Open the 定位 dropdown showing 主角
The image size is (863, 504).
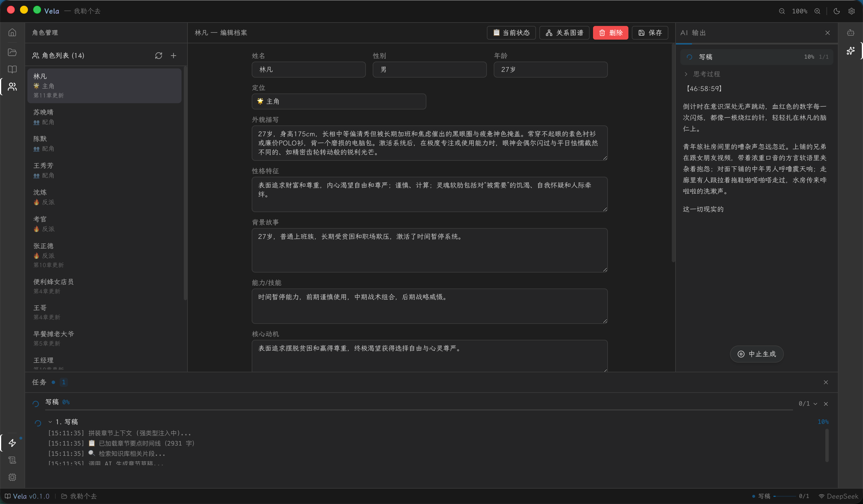tap(338, 101)
